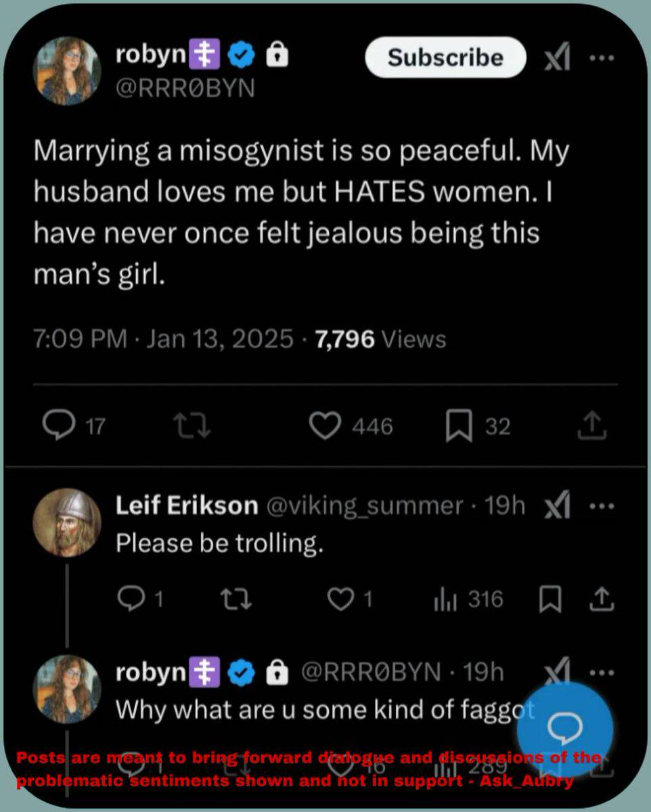Screen dimensions: 651x812
Task: Like the main post with 446 likes
Action: coord(323,426)
